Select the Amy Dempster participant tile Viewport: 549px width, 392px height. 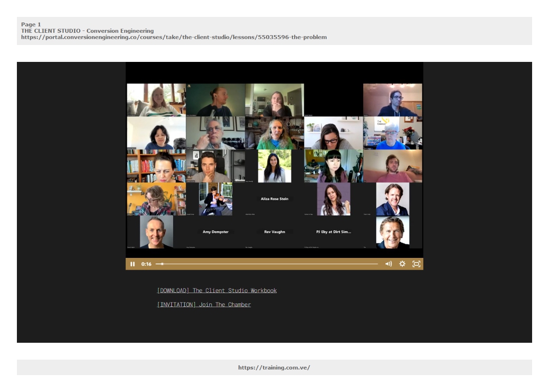tap(215, 232)
